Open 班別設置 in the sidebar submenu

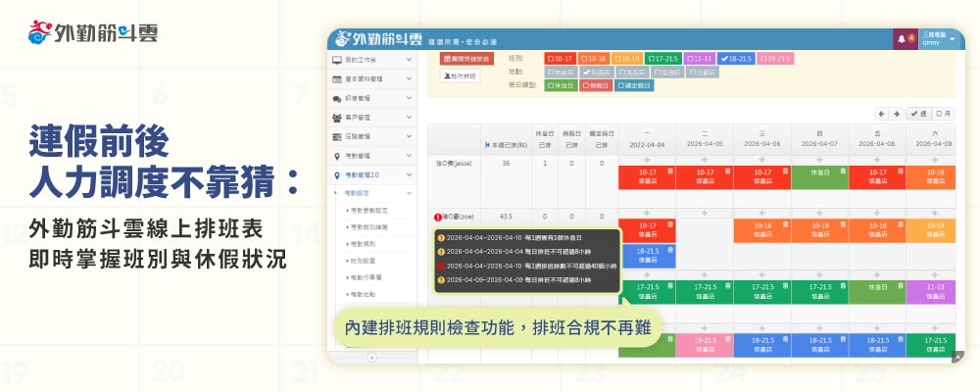[363, 261]
